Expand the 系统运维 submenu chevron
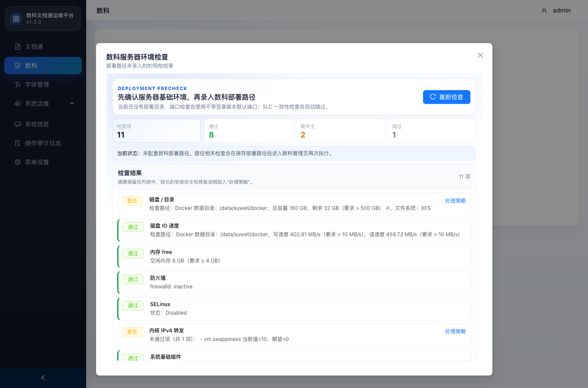 [x=72, y=103]
